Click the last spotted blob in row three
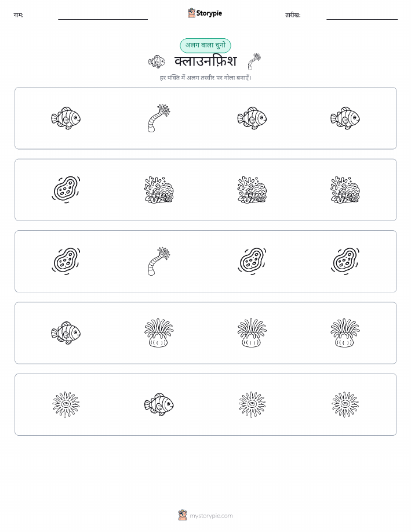This screenshot has height=532, width=411. [345, 261]
